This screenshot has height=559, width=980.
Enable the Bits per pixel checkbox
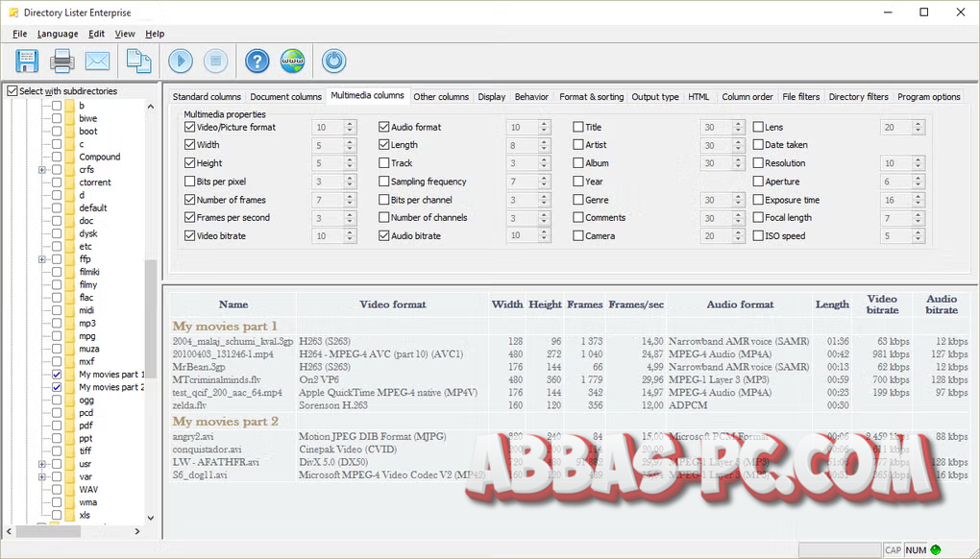pos(189,182)
